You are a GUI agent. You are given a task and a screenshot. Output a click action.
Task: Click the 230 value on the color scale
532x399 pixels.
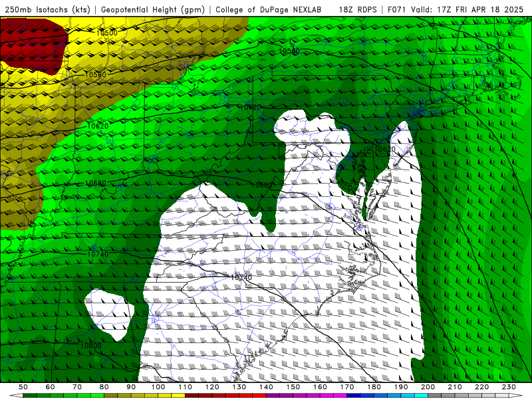[509, 387]
